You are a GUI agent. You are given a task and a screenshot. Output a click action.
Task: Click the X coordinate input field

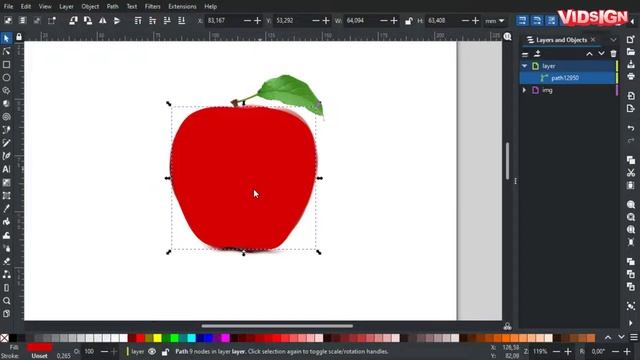pyautogui.click(x=222, y=21)
